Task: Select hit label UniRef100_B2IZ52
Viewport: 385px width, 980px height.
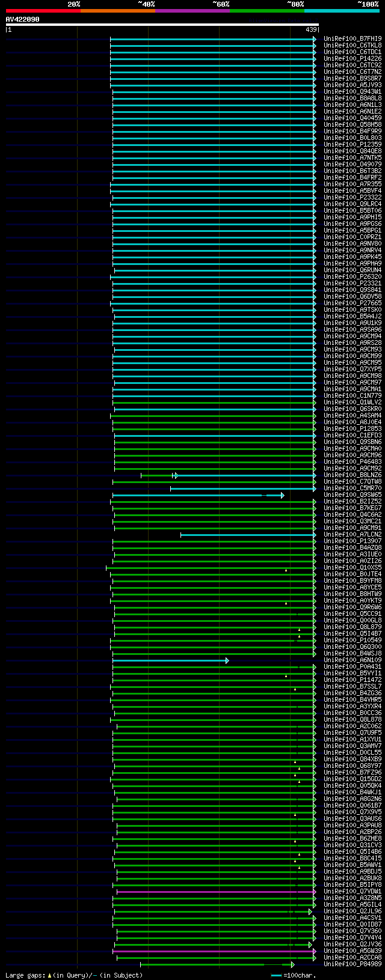Action: [353, 502]
